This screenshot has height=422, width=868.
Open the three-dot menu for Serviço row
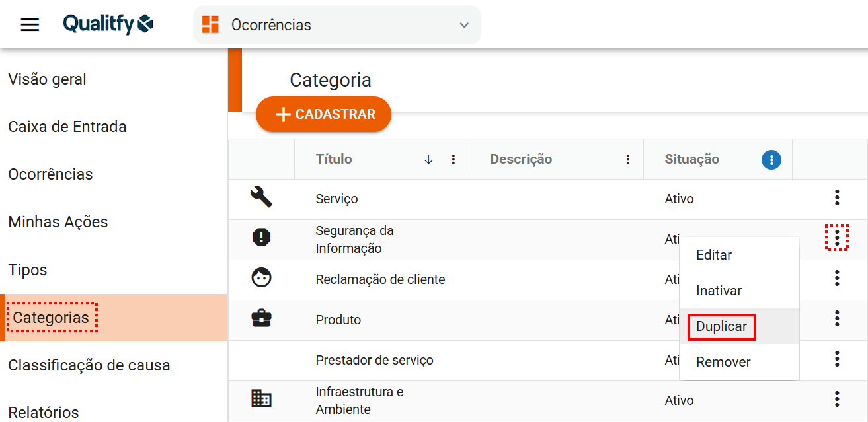[x=837, y=197]
